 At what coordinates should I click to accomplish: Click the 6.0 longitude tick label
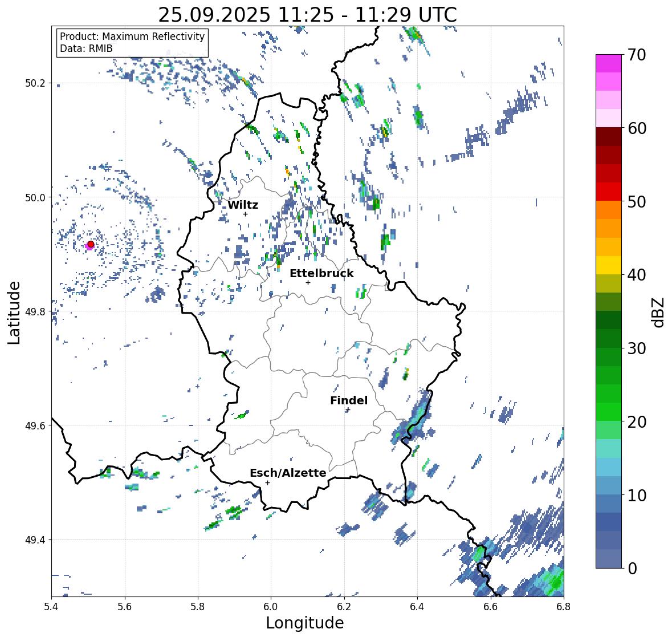[271, 607]
